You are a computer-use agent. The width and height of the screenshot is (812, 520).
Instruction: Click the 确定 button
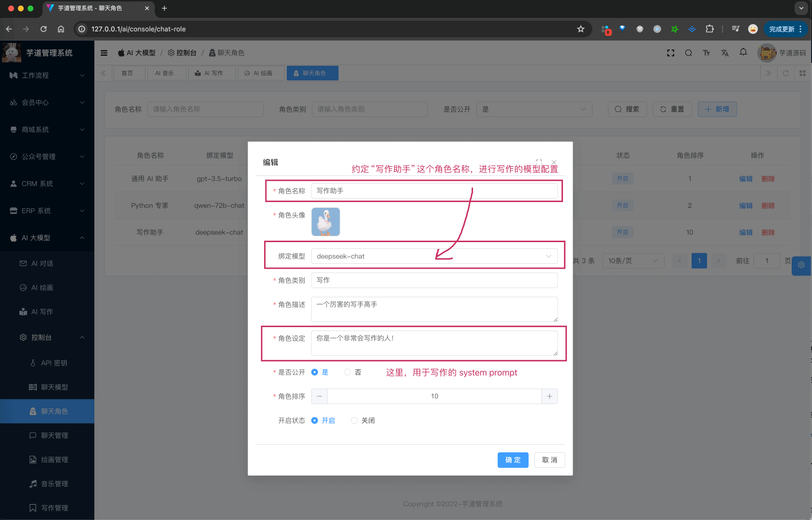tap(513, 460)
